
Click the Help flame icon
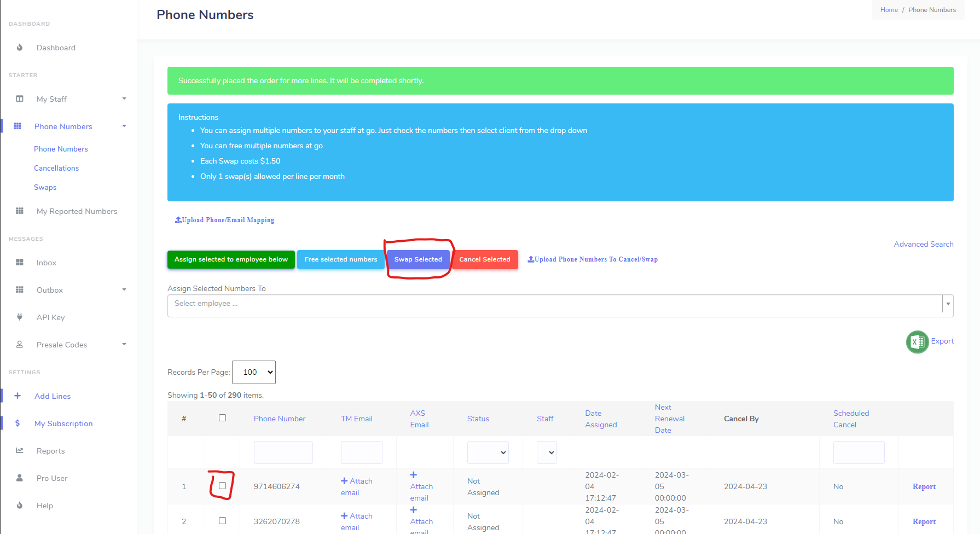pyautogui.click(x=20, y=506)
